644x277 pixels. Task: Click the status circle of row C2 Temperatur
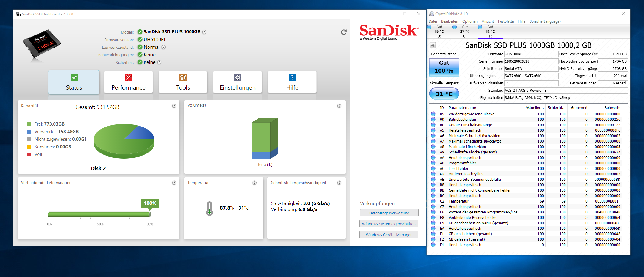[433, 201]
